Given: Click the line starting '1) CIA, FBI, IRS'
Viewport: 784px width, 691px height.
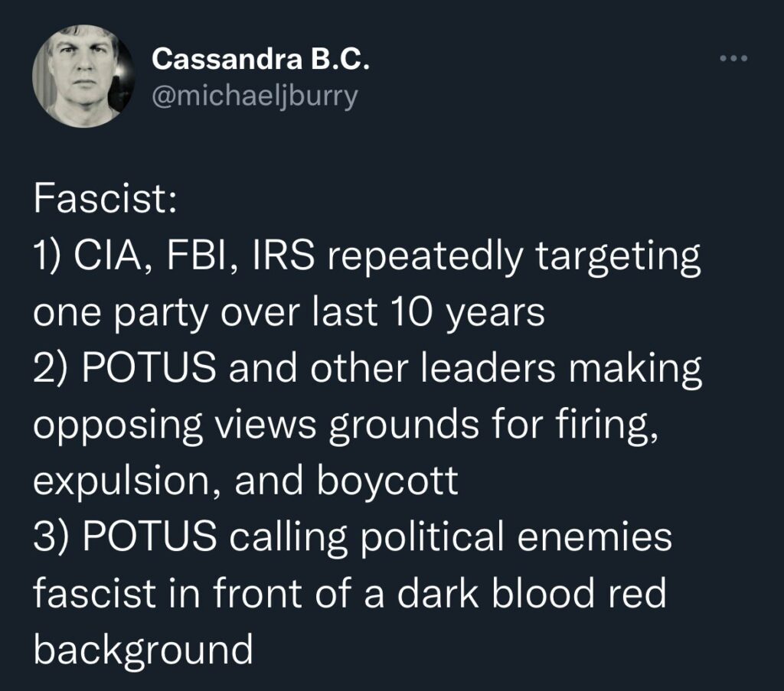Looking at the screenshot, I should click(367, 258).
